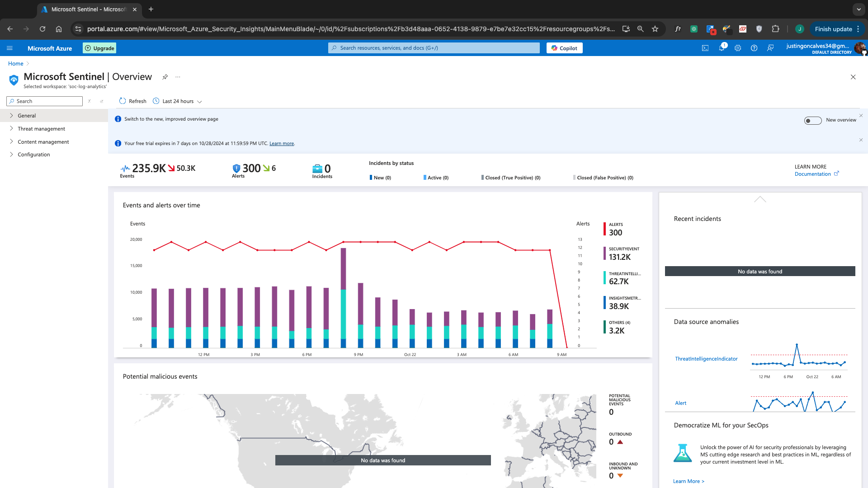
Task: Open the ThreatIntelligenceIndicator anomaly link
Action: tap(706, 359)
